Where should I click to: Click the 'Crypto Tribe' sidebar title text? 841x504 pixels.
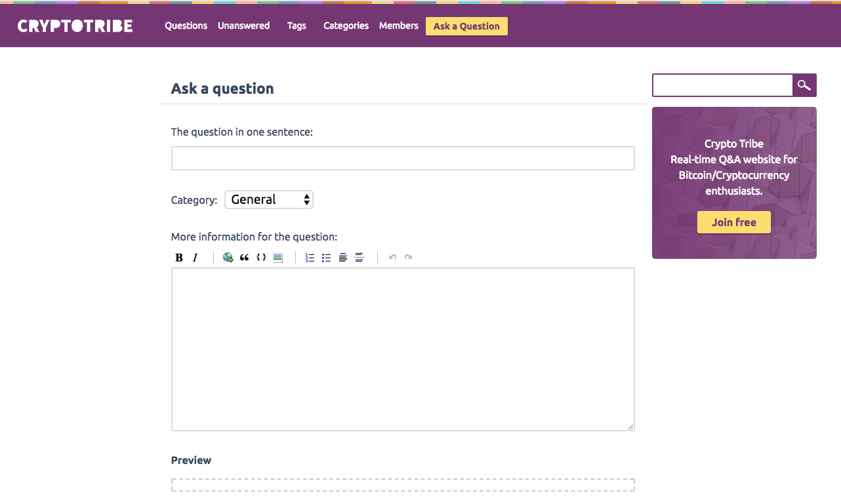tap(734, 144)
